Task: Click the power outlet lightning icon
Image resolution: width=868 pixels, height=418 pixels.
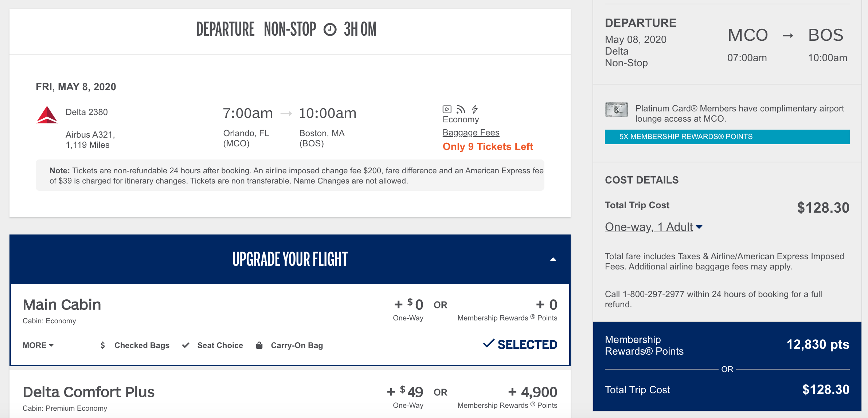Action: click(x=474, y=109)
